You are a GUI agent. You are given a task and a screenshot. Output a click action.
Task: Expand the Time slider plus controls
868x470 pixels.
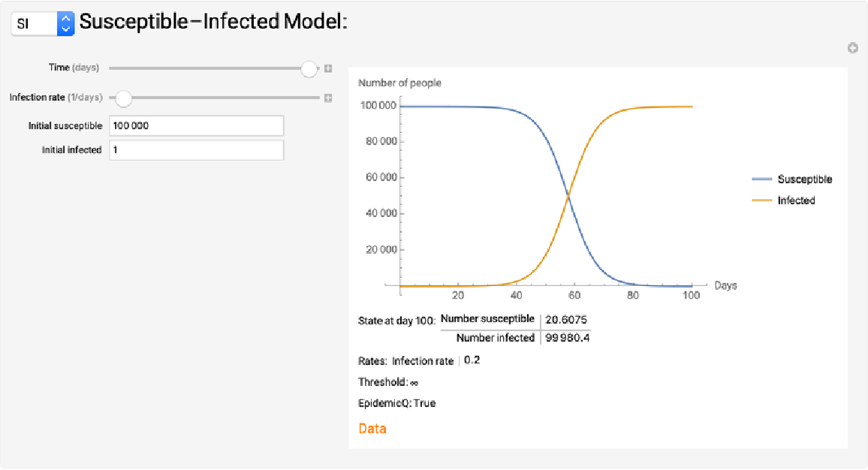click(x=328, y=68)
